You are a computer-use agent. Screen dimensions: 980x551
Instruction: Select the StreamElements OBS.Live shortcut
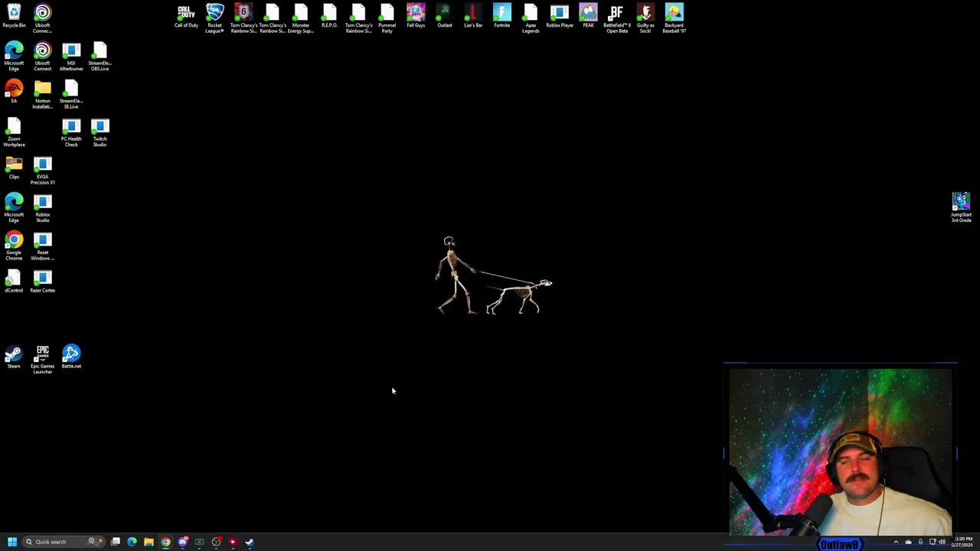(x=100, y=57)
